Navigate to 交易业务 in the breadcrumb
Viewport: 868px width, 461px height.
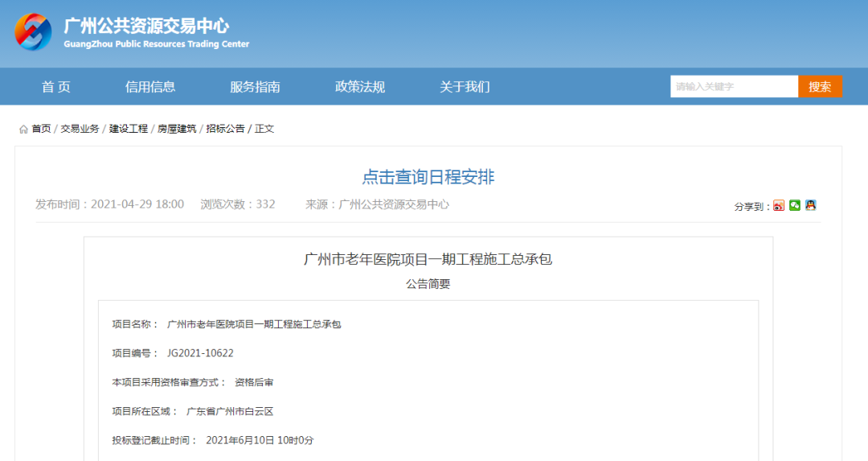coord(80,129)
